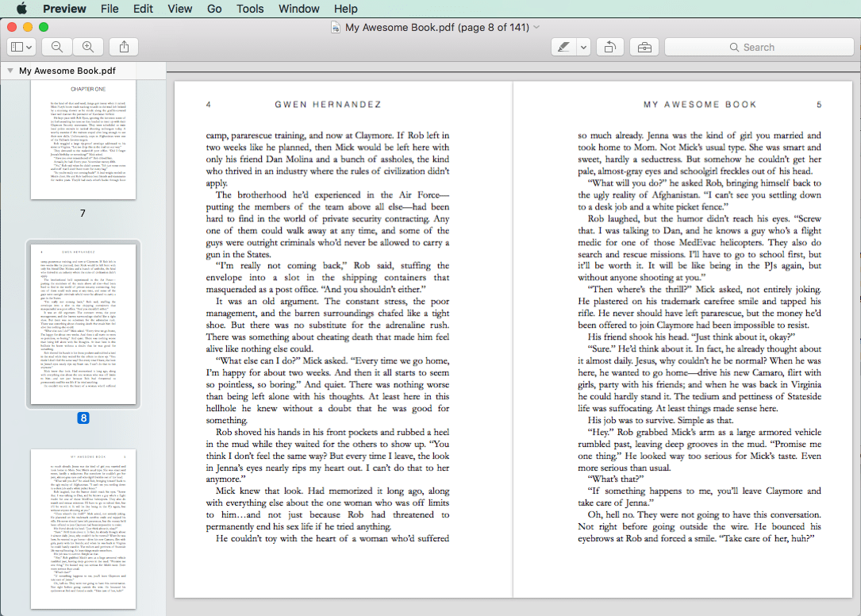Open the sidebar view options dropdown
Image resolution: width=861 pixels, height=616 pixels.
pyautogui.click(x=21, y=48)
